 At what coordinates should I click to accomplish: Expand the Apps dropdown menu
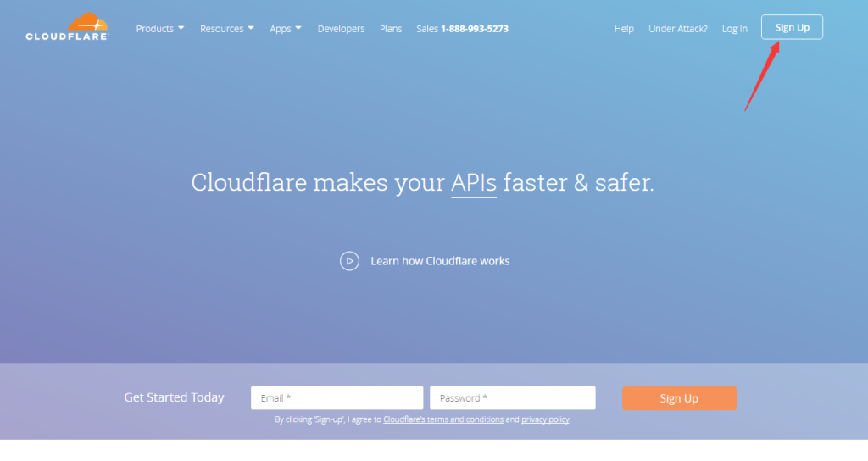click(286, 29)
